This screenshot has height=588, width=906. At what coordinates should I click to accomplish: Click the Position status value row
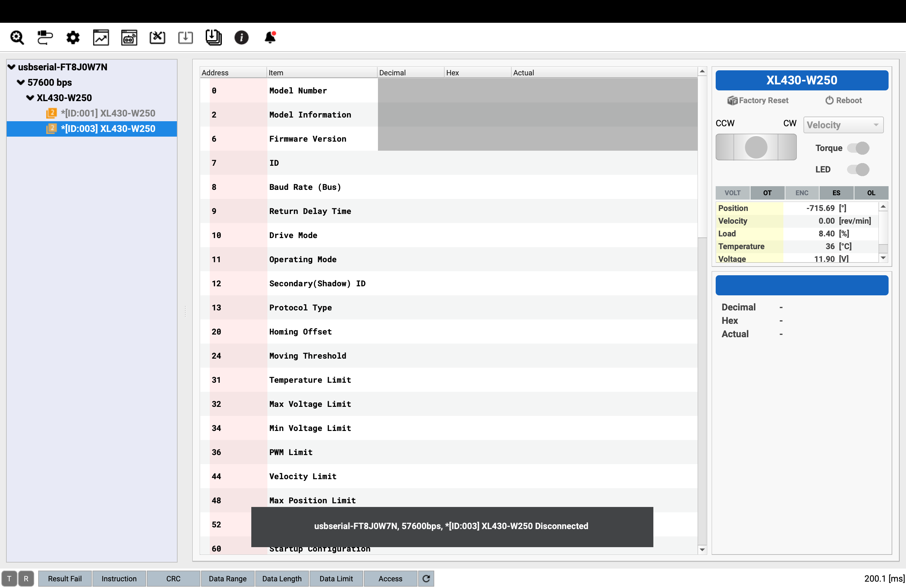[797, 208]
